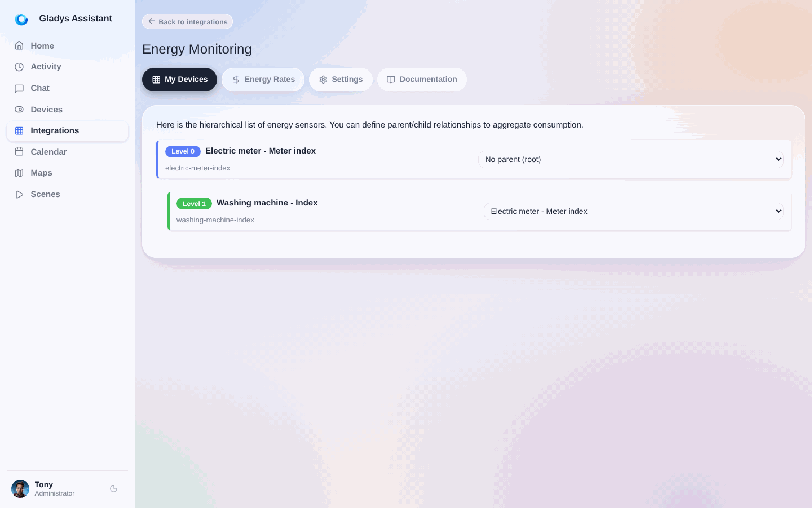Image resolution: width=812 pixels, height=508 pixels.
Task: Click the Scenes play icon
Action: pos(19,194)
